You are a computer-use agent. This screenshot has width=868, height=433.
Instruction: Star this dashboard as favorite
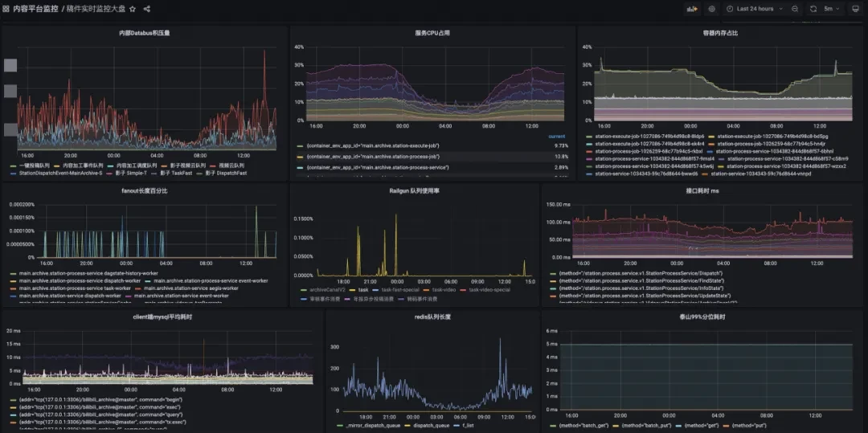pyautogui.click(x=133, y=9)
